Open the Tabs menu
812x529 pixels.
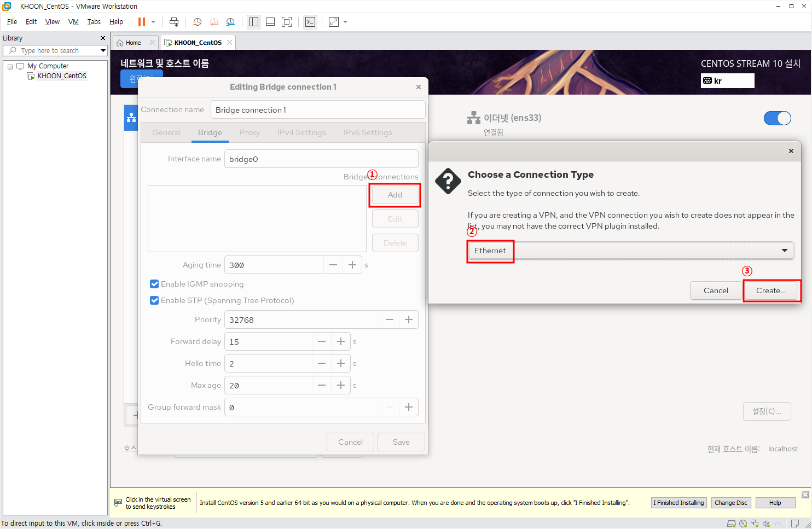click(x=94, y=22)
